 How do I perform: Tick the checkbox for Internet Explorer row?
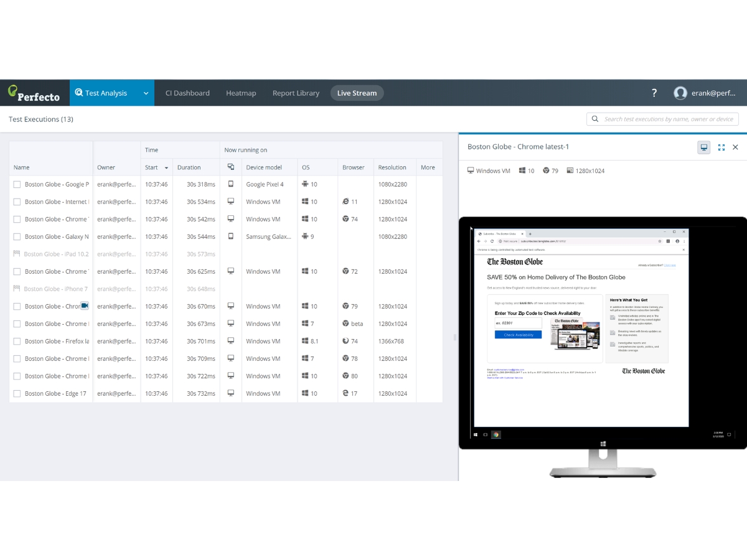[x=17, y=202]
